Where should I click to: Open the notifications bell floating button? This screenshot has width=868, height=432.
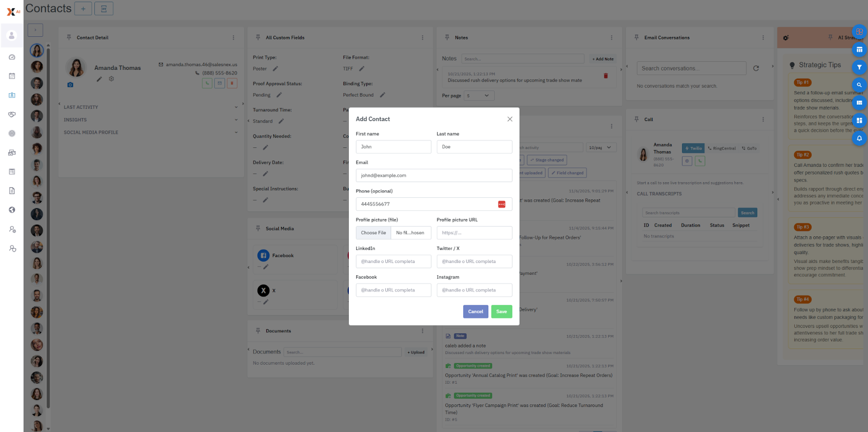tap(859, 138)
